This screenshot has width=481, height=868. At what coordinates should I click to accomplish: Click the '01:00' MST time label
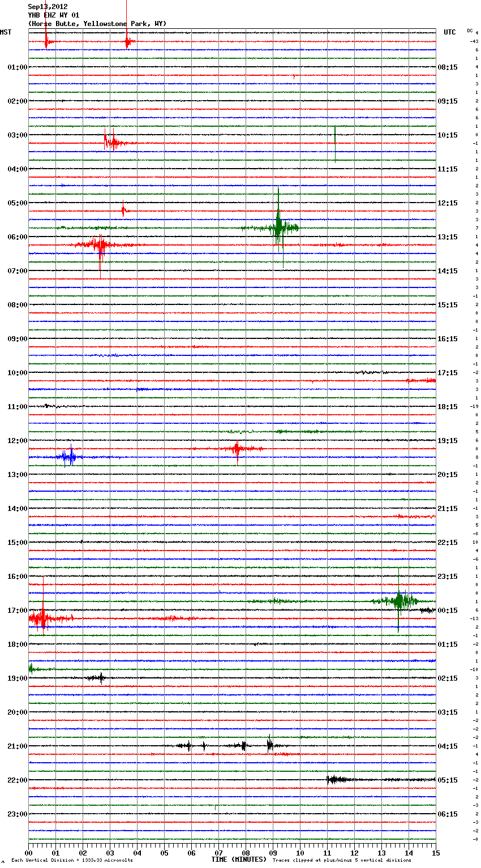point(17,67)
